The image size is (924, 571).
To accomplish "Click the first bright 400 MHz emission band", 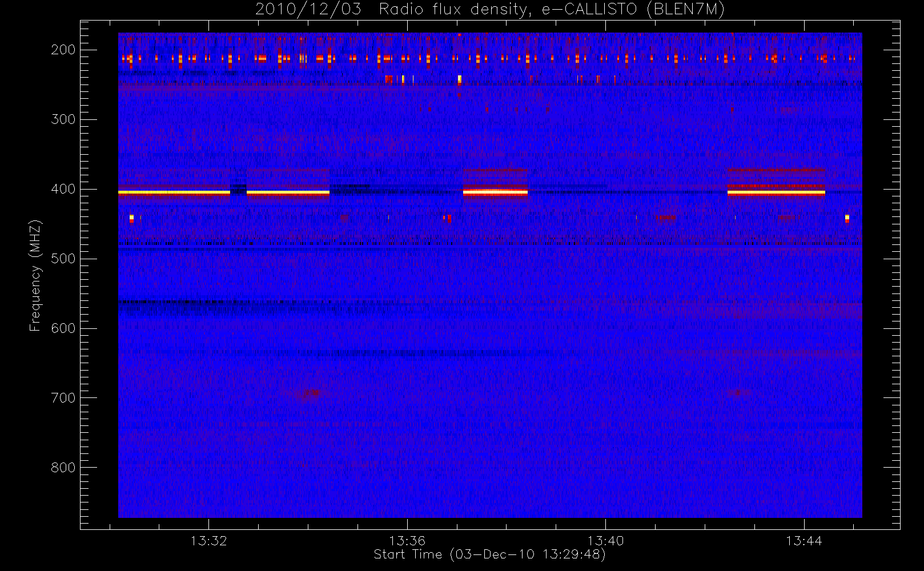I will (x=174, y=193).
